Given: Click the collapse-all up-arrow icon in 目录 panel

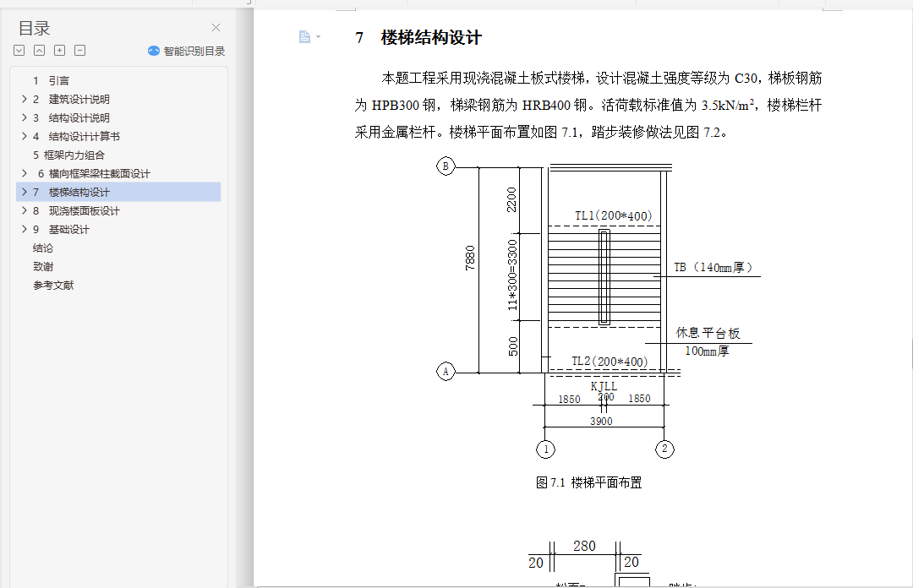Looking at the screenshot, I should point(39,51).
